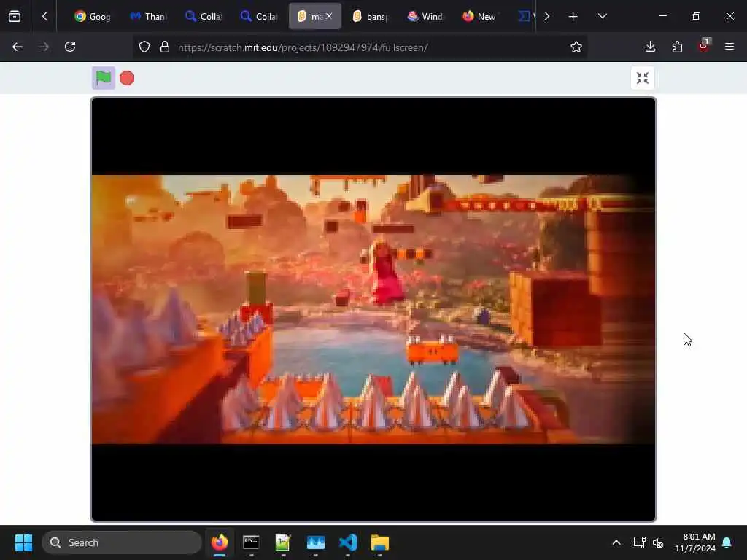Open Firefox View tab list icon
Screen dimensions: 747x560
[x=15, y=17]
